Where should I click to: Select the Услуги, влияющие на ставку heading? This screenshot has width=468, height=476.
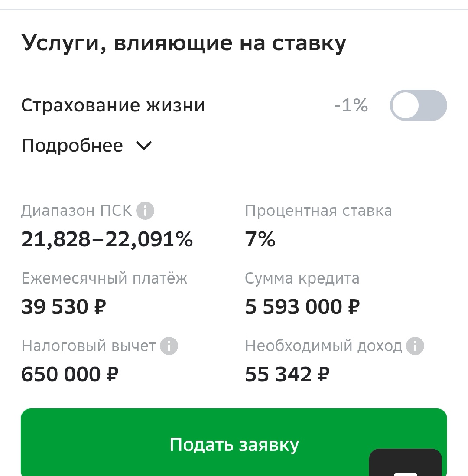pyautogui.click(x=184, y=43)
